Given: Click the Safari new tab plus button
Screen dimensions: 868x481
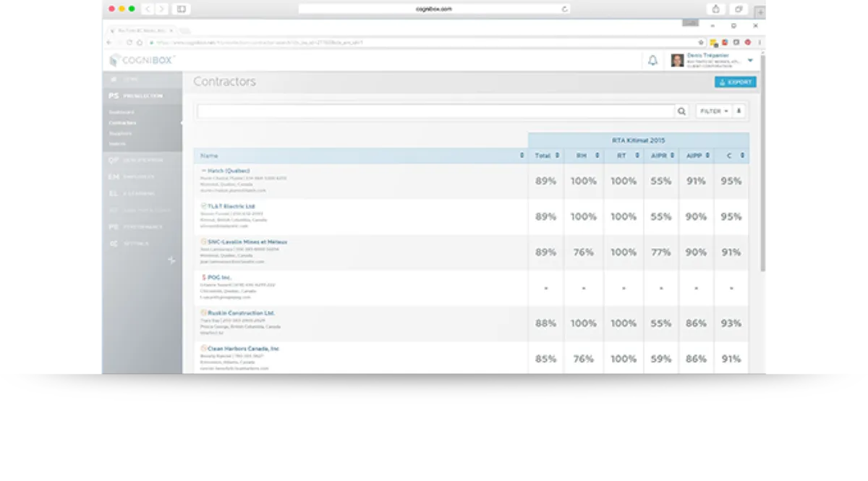Looking at the screenshot, I should [759, 12].
